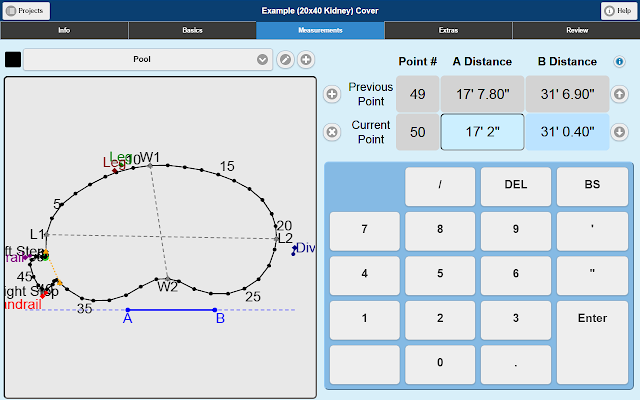Click the pencil edit icon next to Pool
The width and height of the screenshot is (640, 400).
(x=285, y=60)
